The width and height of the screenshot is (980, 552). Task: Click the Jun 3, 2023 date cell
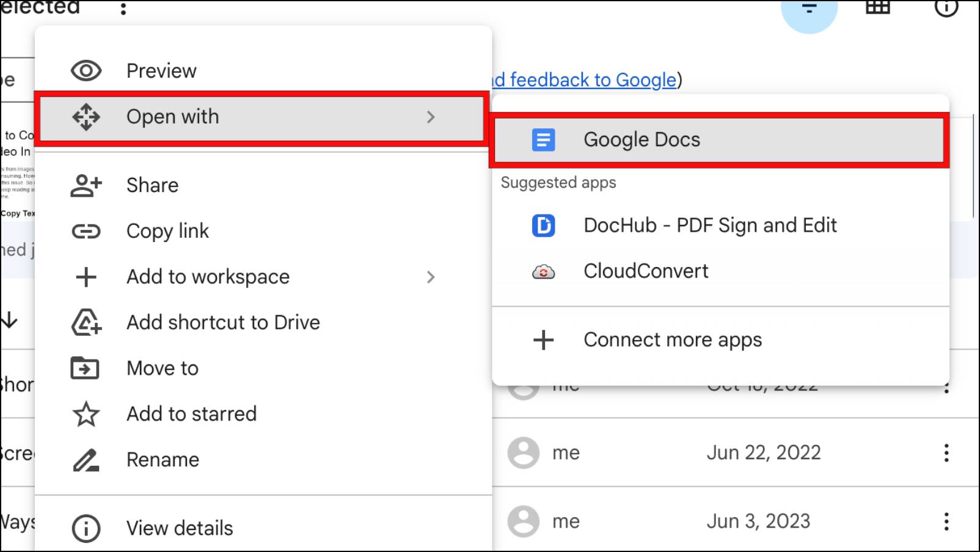click(758, 521)
